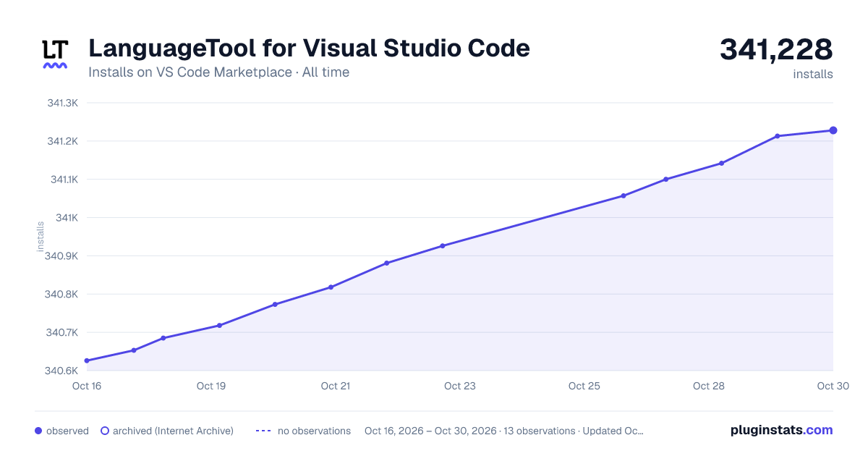Click the Oct 16 x-axis label
The image size is (868, 456).
[x=87, y=386]
